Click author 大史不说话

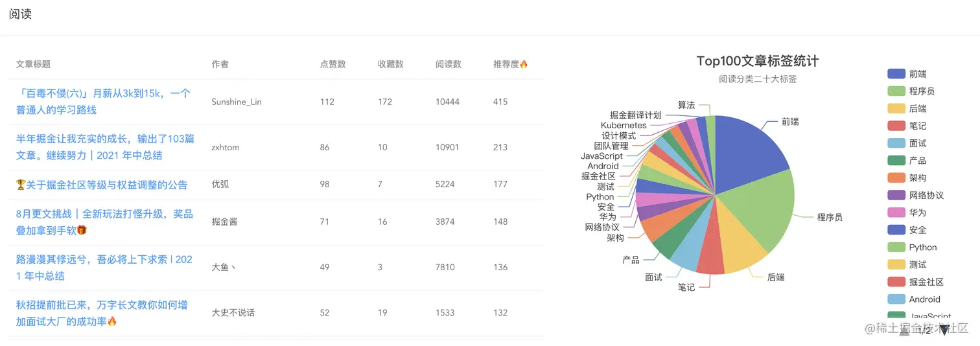(233, 313)
